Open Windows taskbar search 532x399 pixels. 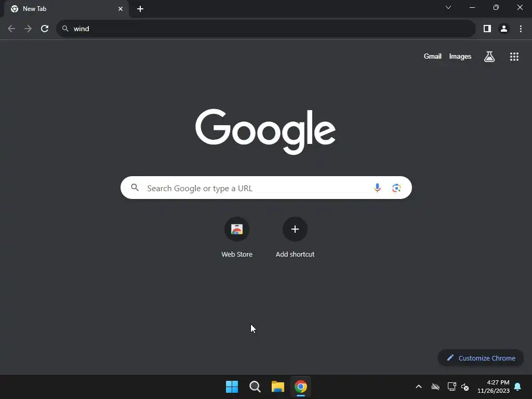click(255, 387)
